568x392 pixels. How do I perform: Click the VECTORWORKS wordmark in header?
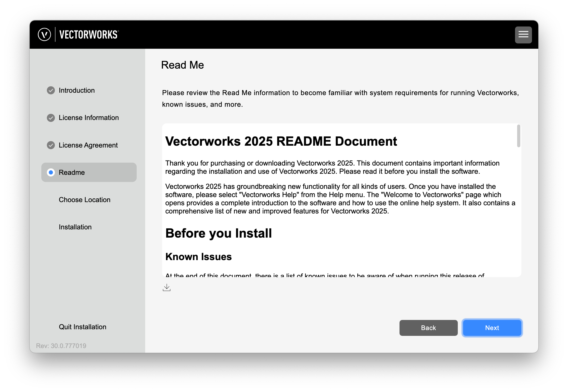pyautogui.click(x=89, y=35)
